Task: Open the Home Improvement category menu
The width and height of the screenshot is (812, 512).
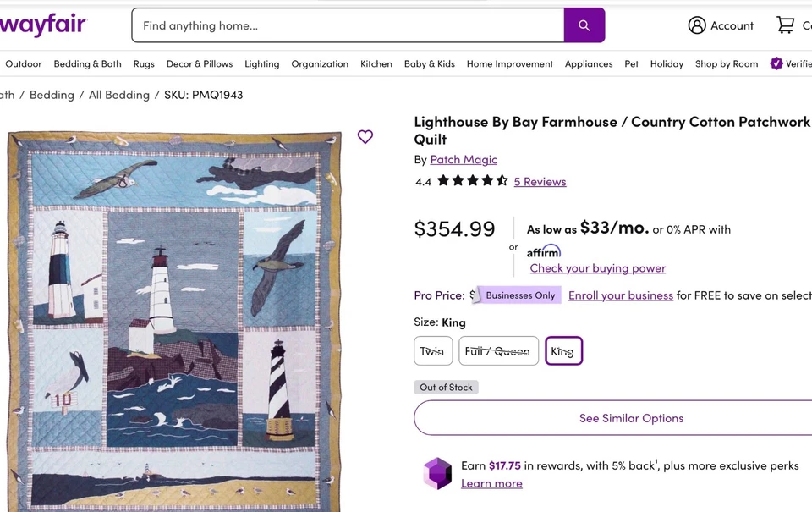Action: point(509,63)
